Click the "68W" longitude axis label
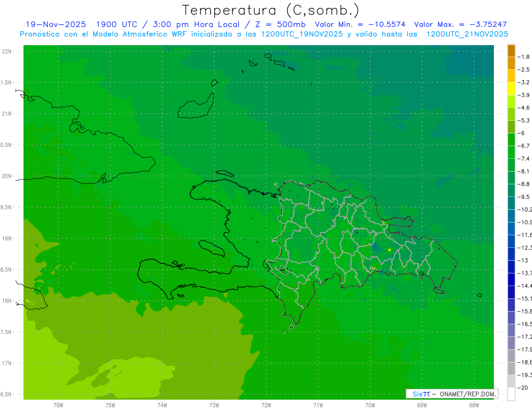This screenshot has width=532, height=411. [474, 405]
